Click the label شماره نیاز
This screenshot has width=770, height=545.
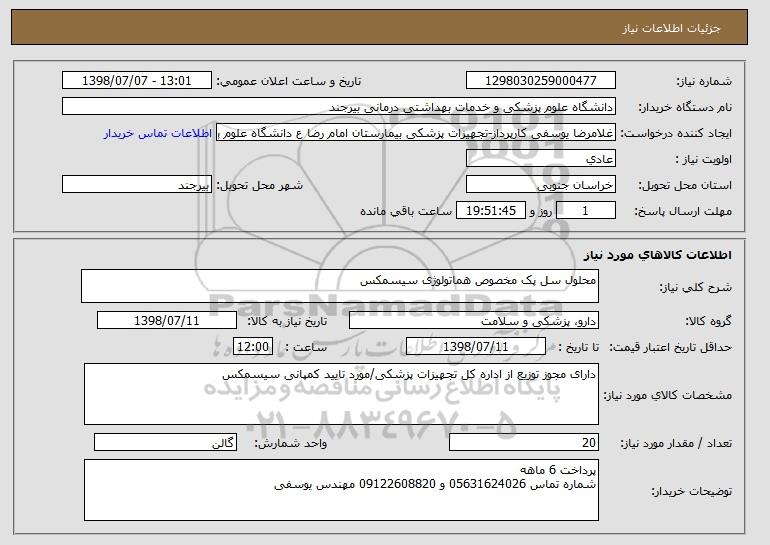click(705, 82)
